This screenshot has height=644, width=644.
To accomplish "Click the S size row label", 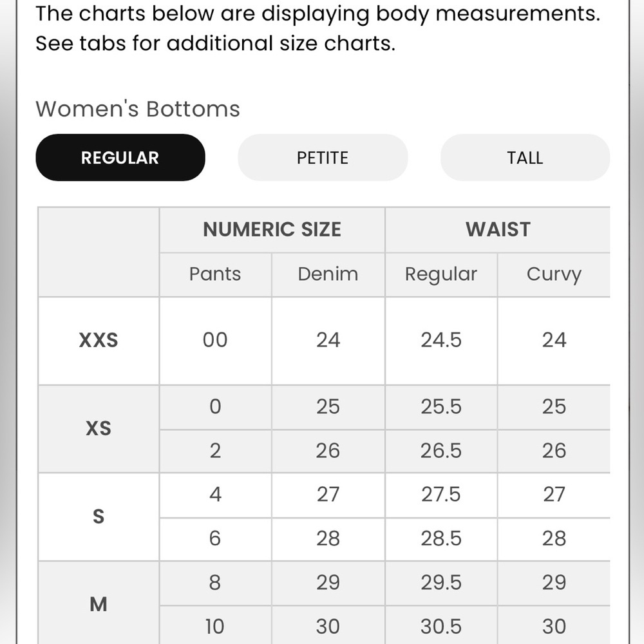I will pos(99,516).
